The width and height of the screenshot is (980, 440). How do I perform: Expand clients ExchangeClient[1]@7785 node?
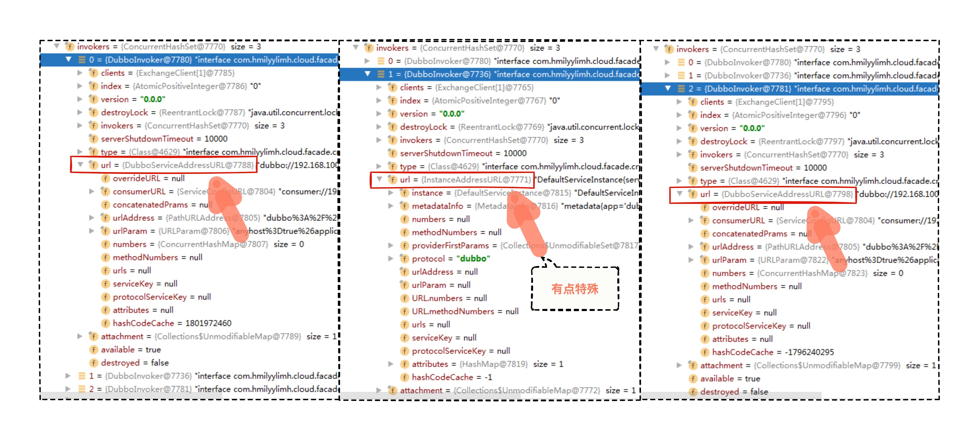pos(79,73)
